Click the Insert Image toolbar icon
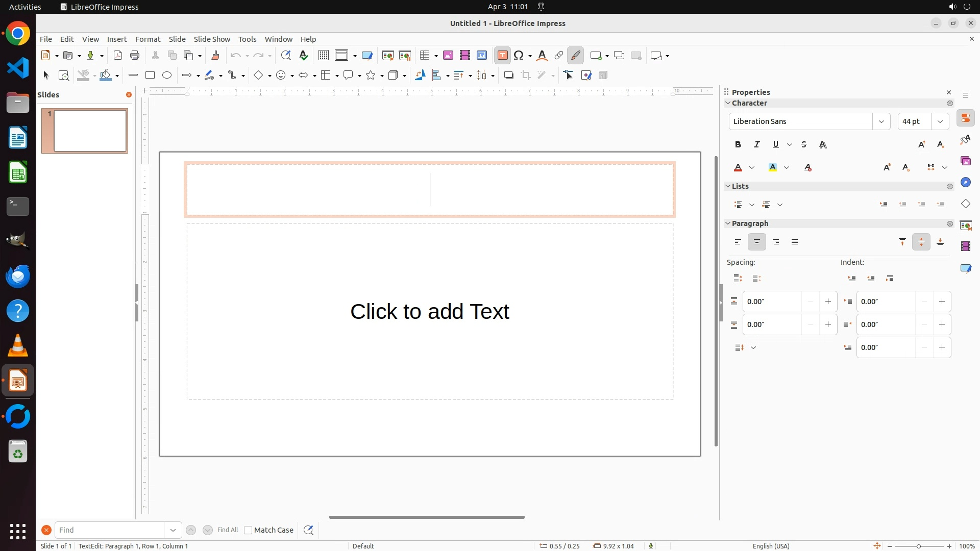This screenshot has width=980, height=551. pos(448,56)
